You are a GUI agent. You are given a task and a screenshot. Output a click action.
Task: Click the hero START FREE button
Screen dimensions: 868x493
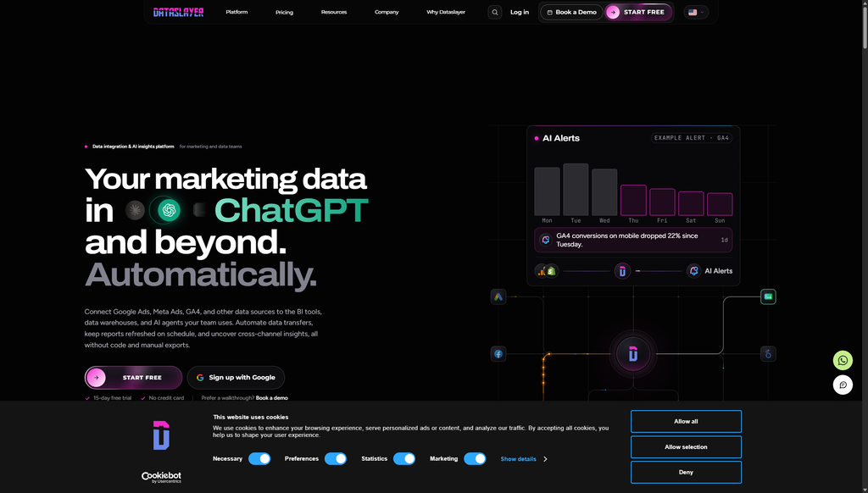coord(133,377)
